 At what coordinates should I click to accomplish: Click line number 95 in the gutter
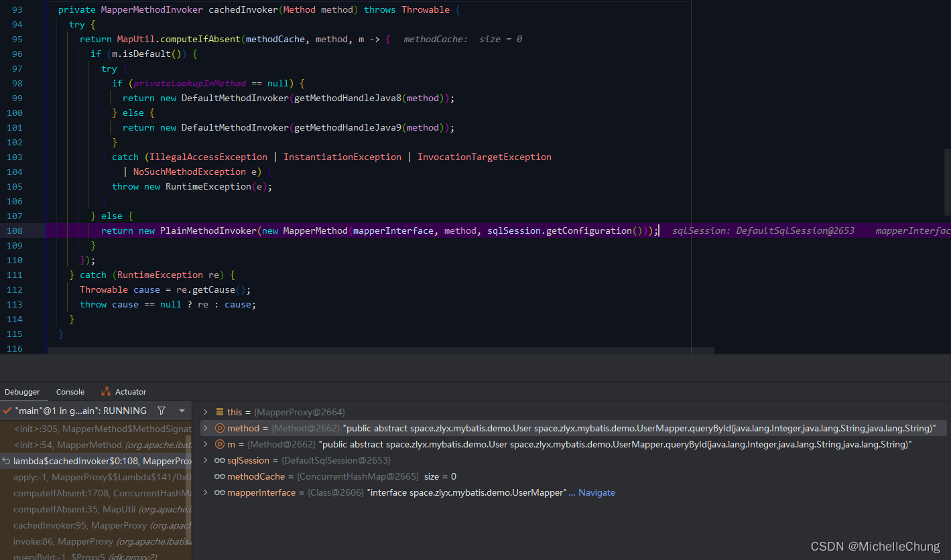tap(17, 39)
